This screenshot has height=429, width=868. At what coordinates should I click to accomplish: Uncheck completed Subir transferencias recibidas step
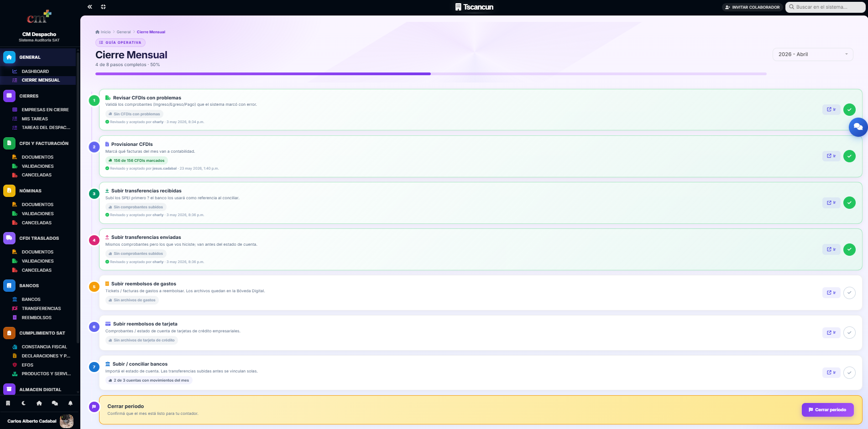(x=849, y=202)
